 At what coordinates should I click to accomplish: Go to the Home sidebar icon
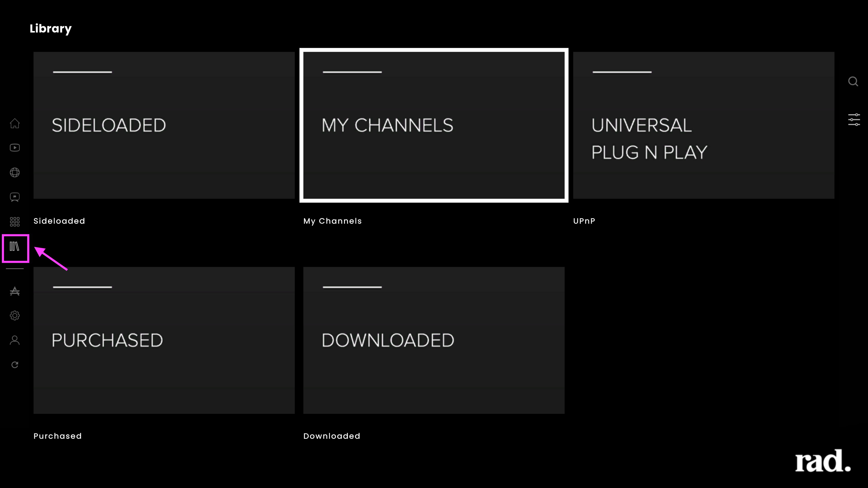(x=14, y=123)
